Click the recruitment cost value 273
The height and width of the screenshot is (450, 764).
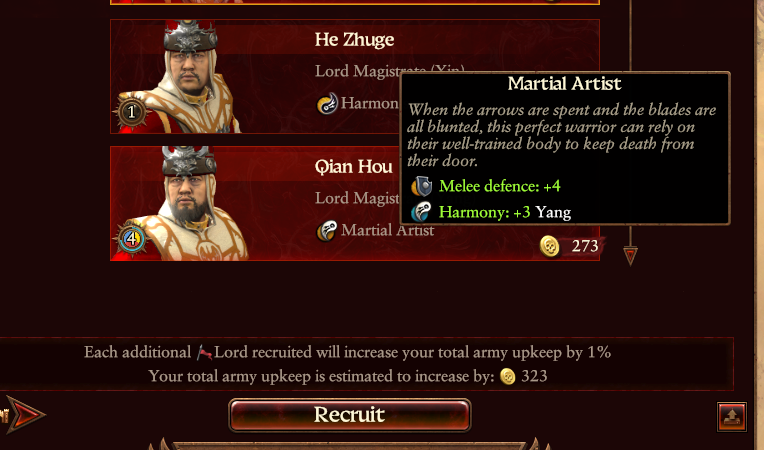585,246
